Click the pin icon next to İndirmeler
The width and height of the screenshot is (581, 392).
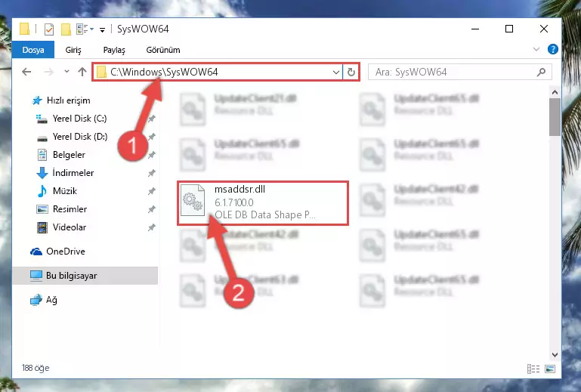(152, 173)
